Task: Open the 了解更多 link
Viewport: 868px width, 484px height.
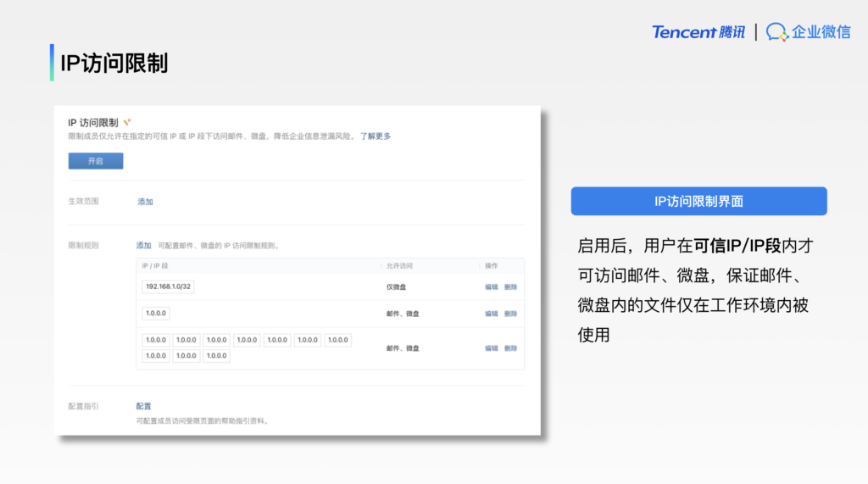Action: [376, 136]
